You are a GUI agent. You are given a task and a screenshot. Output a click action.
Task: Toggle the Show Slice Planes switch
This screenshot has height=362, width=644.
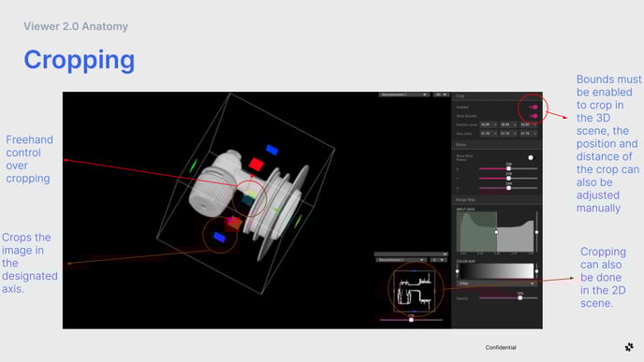pos(531,157)
